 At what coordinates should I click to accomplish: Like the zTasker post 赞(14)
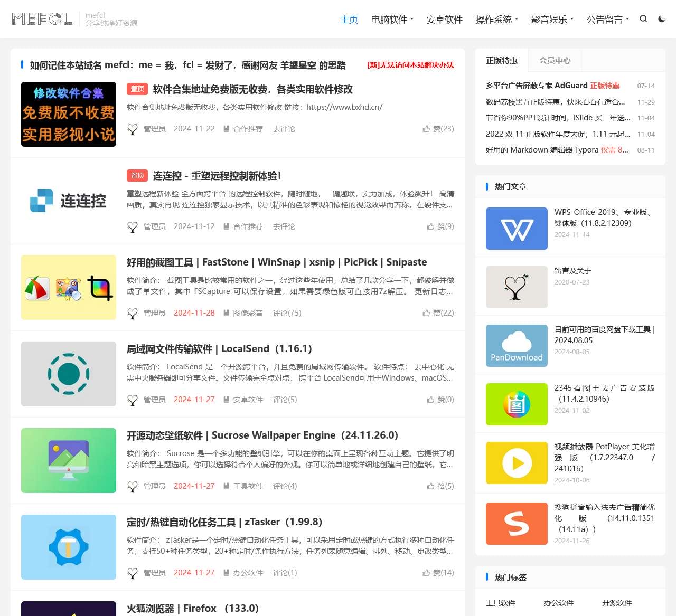[x=438, y=573]
